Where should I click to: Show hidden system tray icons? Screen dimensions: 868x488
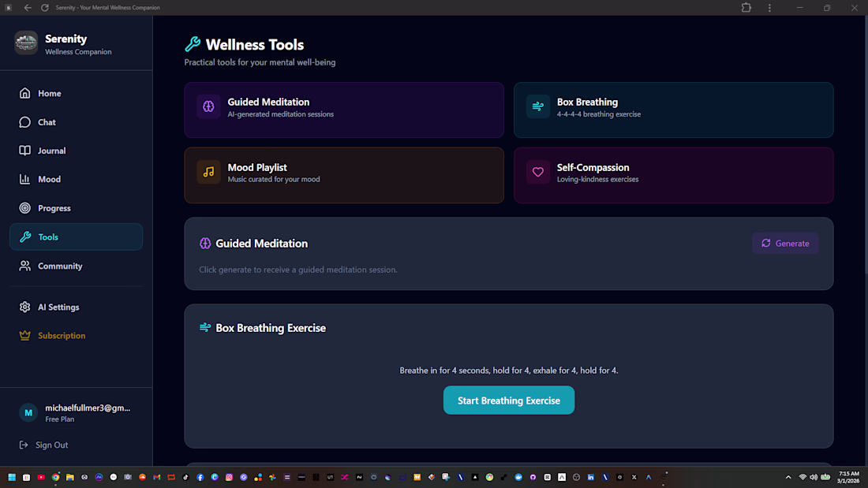(x=788, y=477)
